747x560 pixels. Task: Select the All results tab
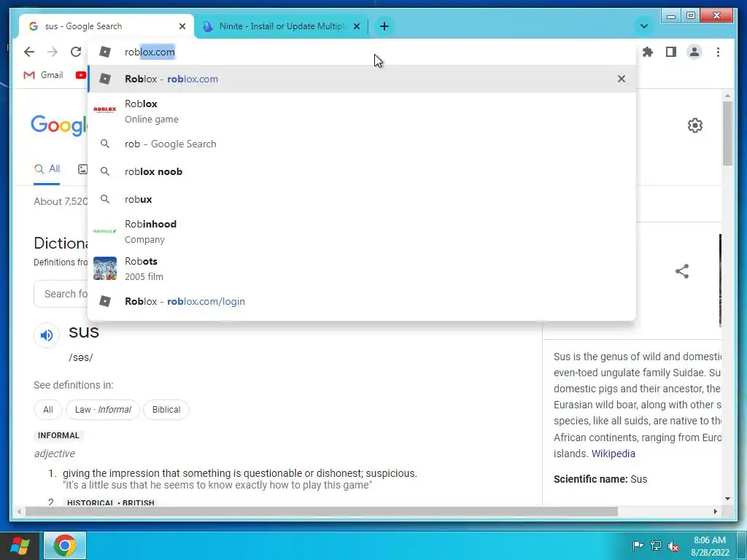(47, 169)
